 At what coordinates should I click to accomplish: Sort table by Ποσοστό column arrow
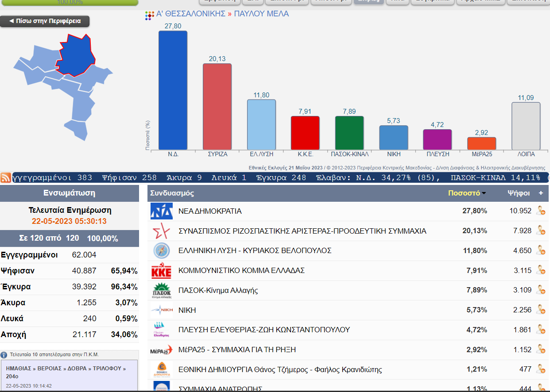point(484,193)
